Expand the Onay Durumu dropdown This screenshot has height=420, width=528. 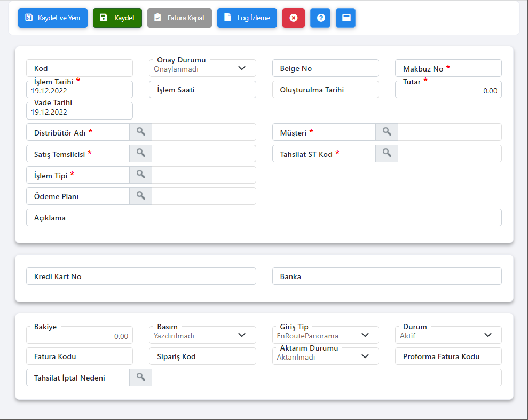click(x=242, y=68)
